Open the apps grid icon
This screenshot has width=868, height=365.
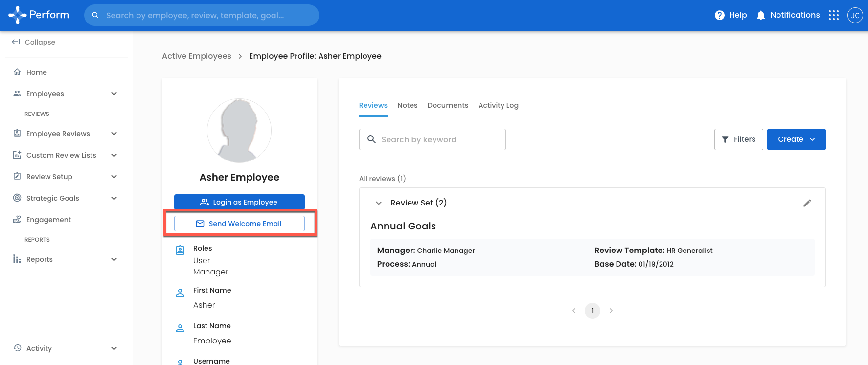[834, 15]
